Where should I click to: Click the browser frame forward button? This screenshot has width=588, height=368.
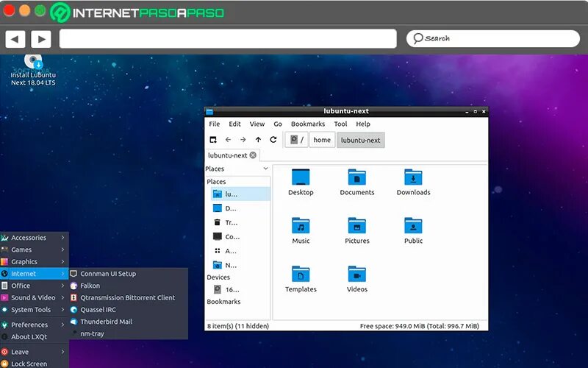(x=41, y=39)
